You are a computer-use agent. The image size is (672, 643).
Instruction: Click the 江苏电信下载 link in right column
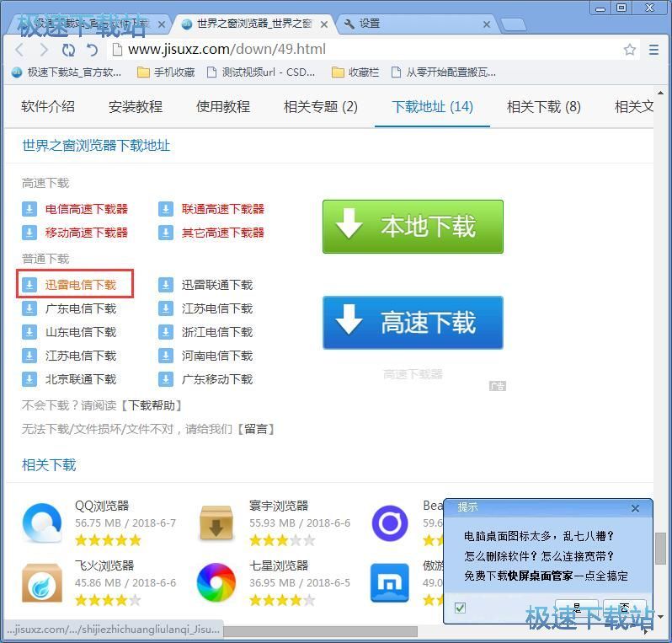coord(217,308)
